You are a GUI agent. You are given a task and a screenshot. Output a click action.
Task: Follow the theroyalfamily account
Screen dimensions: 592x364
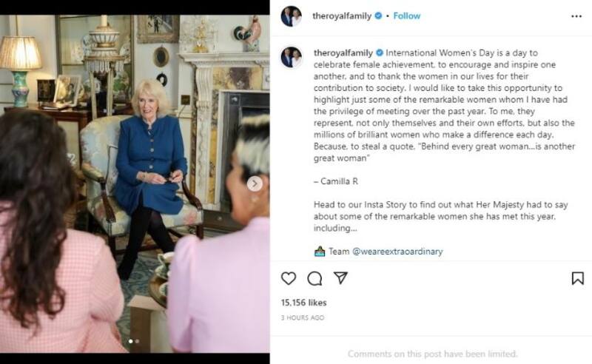(406, 16)
